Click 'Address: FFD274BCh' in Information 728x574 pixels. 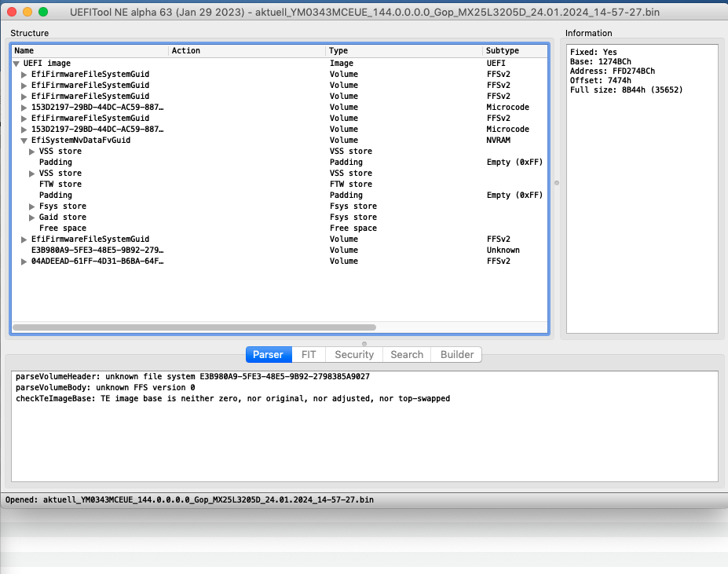[613, 71]
